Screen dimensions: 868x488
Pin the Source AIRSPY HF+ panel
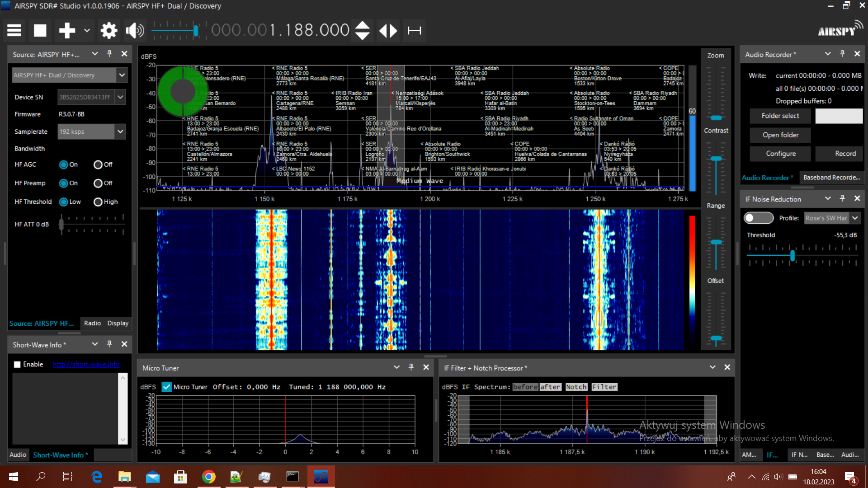coord(109,54)
